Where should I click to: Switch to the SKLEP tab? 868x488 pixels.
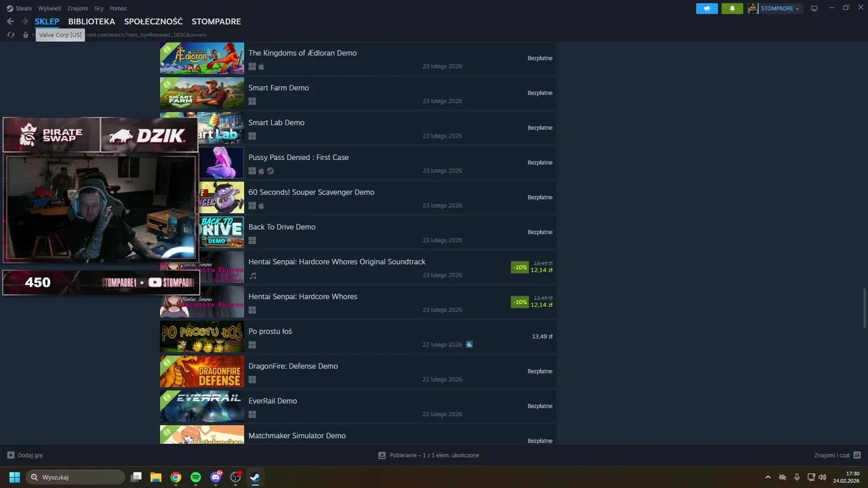pos(47,22)
